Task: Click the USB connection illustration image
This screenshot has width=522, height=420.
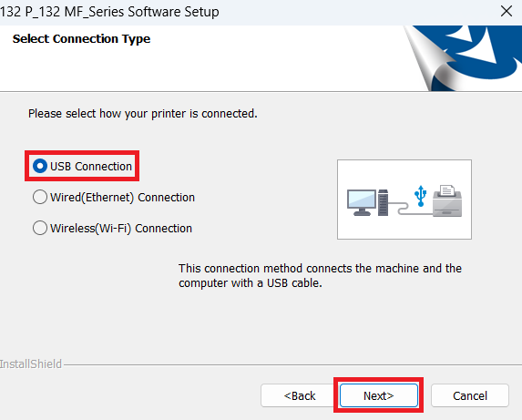Action: 404,200
